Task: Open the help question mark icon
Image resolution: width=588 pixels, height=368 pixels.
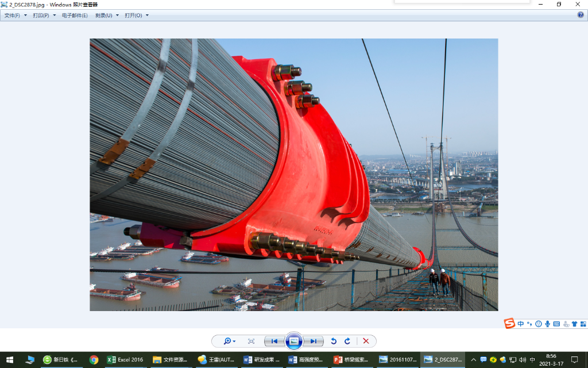Action: click(x=581, y=15)
